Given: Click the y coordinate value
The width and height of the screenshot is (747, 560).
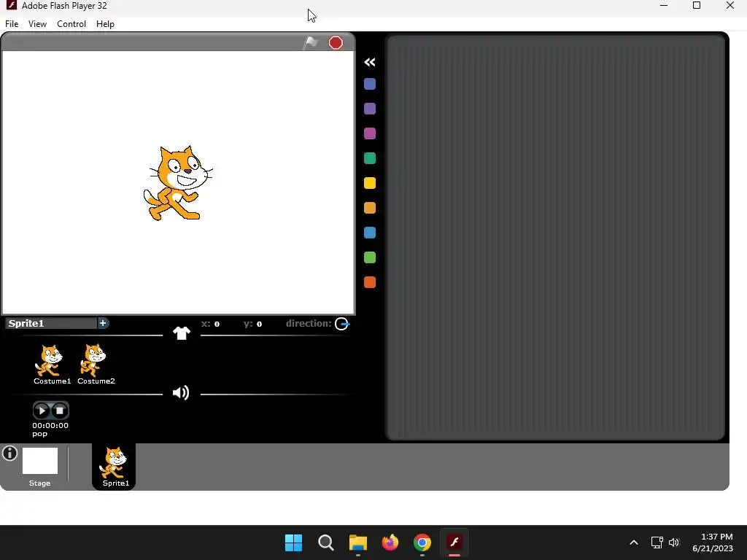Looking at the screenshot, I should (x=259, y=324).
